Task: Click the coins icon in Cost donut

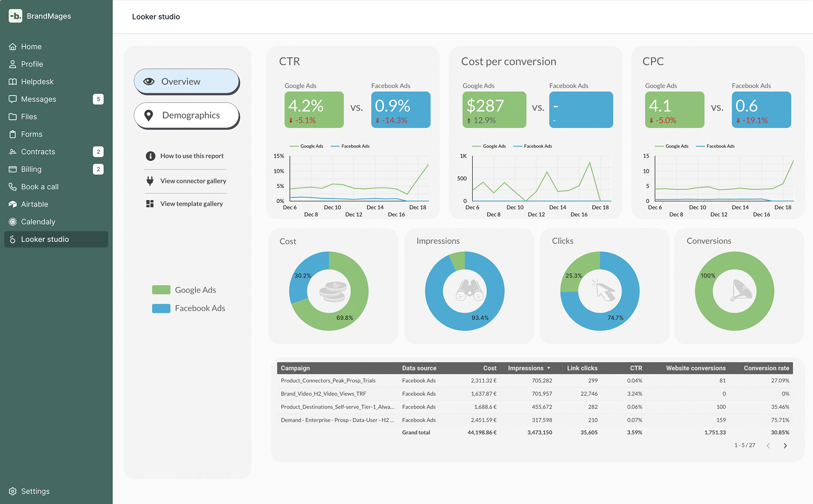Action: coord(333,292)
